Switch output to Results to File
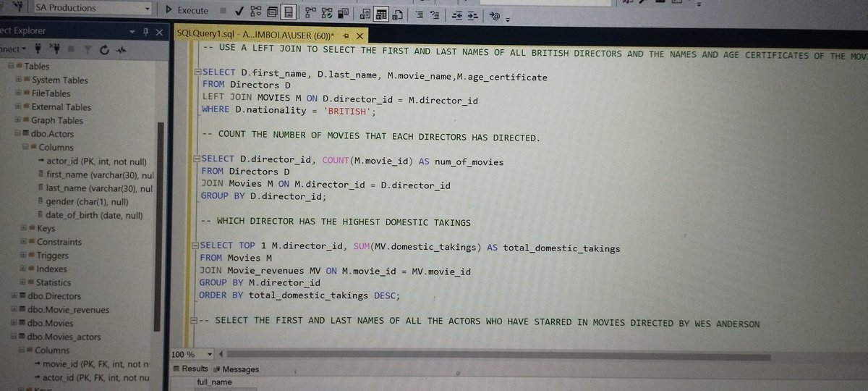The width and height of the screenshot is (868, 391). coord(399,14)
